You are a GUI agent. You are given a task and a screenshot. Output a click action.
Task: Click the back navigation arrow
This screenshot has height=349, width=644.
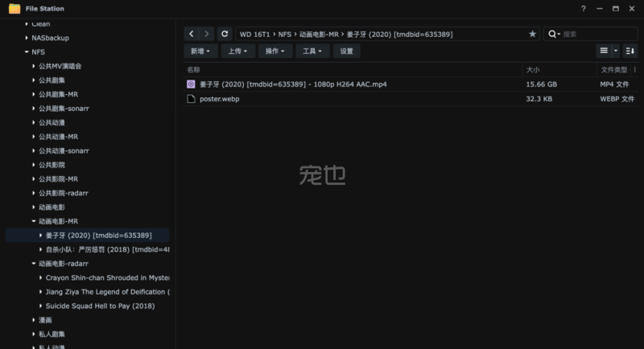pos(191,34)
